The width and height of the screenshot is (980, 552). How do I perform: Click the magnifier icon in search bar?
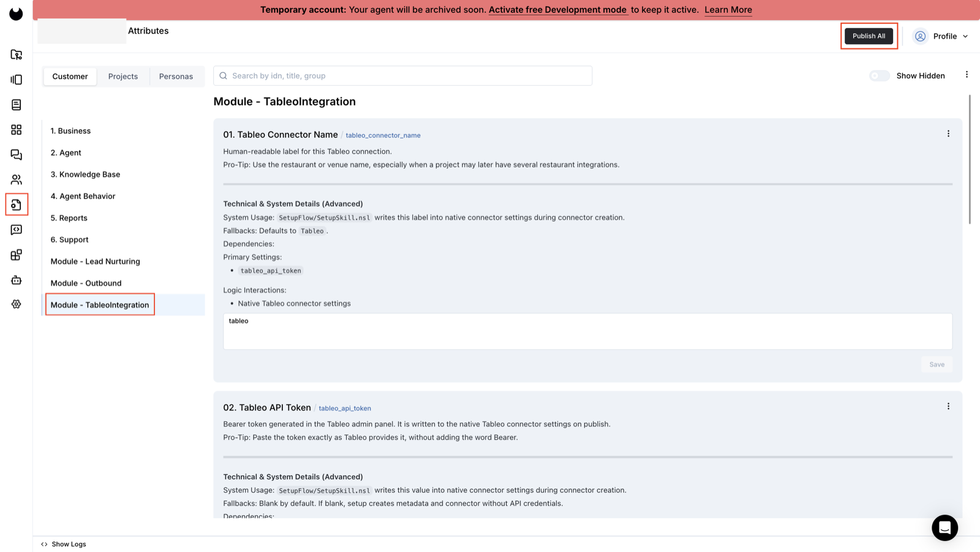point(224,76)
